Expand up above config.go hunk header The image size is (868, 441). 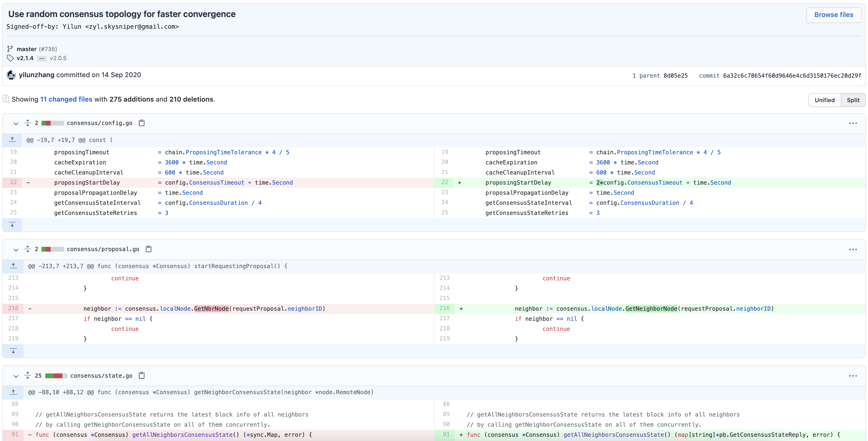12,140
